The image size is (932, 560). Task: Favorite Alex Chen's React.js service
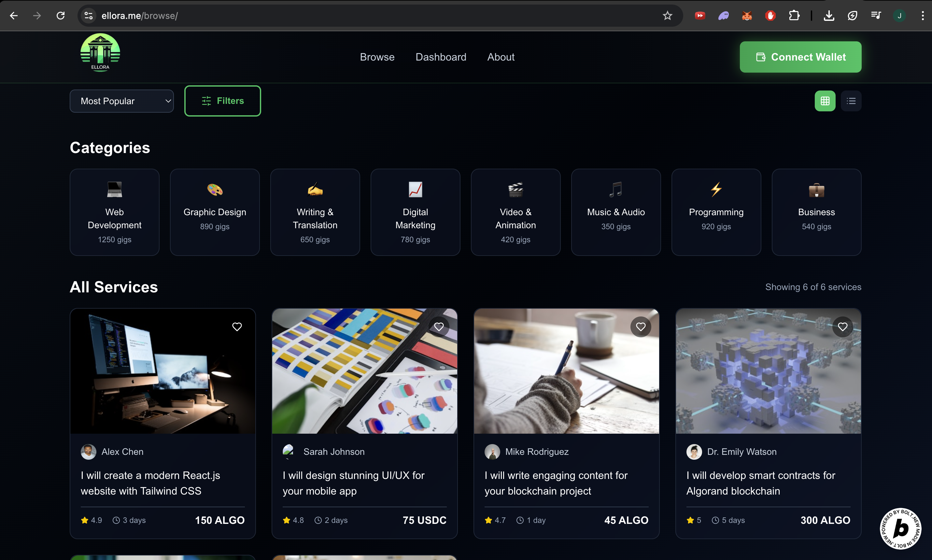click(x=237, y=327)
